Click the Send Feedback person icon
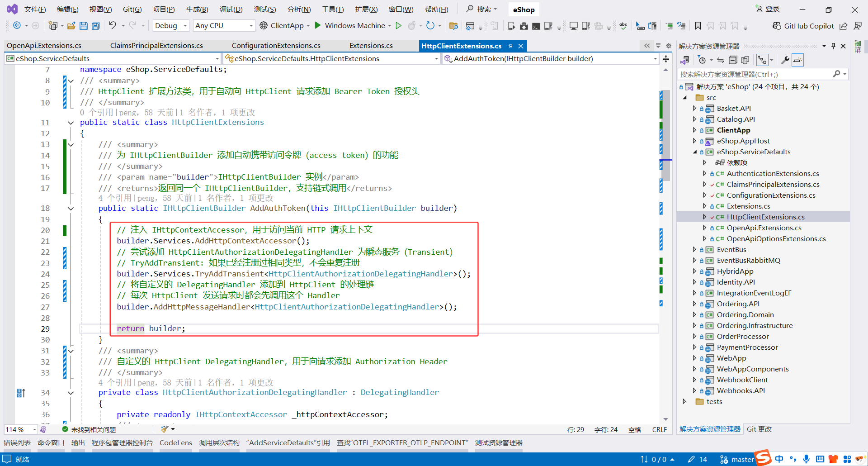Screen dimensions: 868x466 857,26
